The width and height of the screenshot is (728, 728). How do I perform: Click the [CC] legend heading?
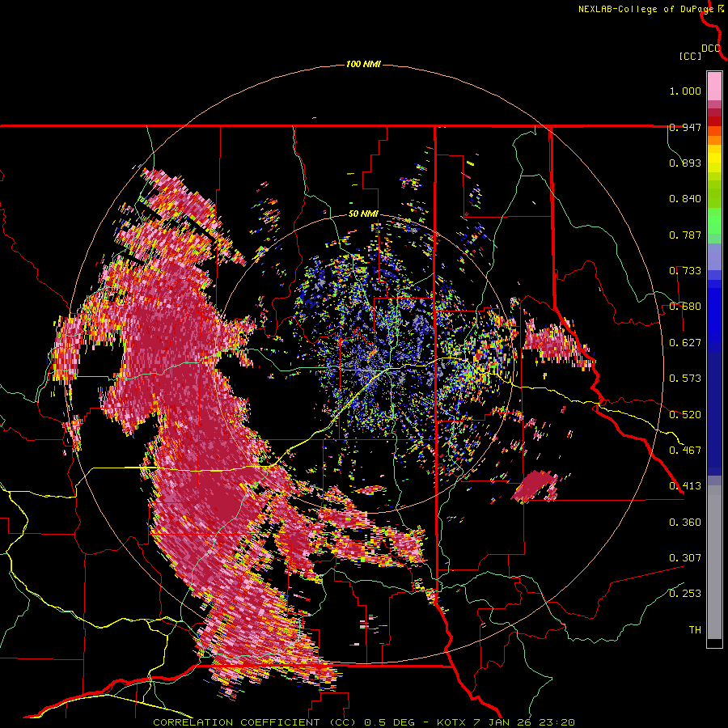690,56
